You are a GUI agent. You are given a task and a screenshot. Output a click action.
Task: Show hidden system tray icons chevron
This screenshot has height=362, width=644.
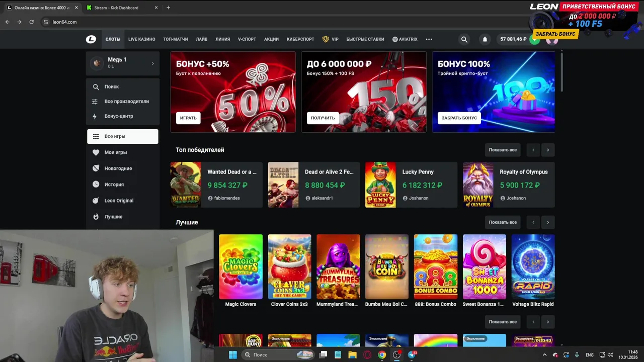[x=544, y=355]
